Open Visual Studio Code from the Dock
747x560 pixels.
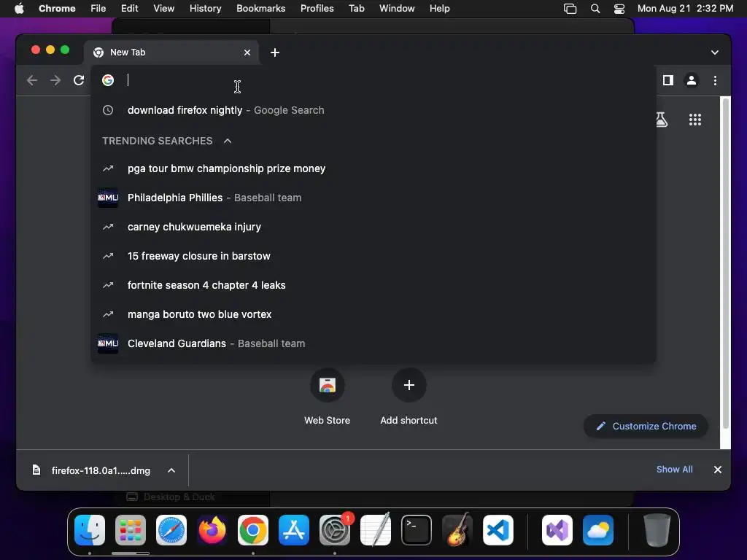coord(498,530)
